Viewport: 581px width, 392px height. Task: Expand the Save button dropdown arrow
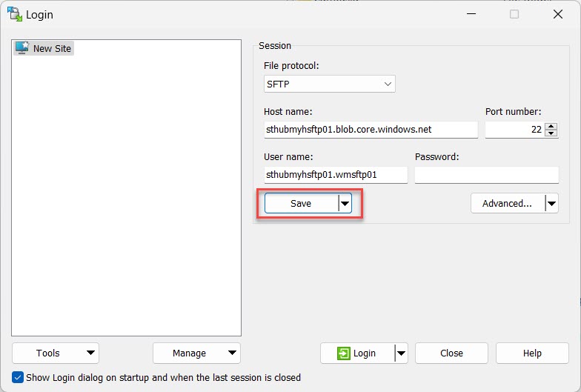[345, 204]
